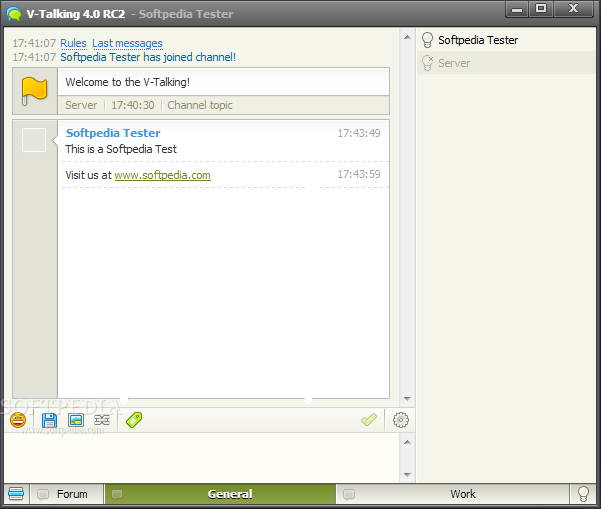
Task: Open the Last messages link
Action: pos(127,43)
